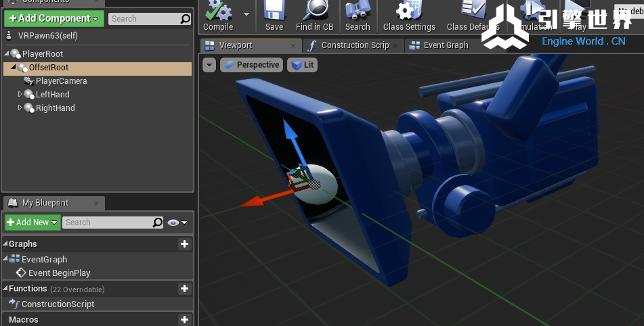The width and height of the screenshot is (644, 326).
Task: Open Class Settings
Action: tap(409, 16)
